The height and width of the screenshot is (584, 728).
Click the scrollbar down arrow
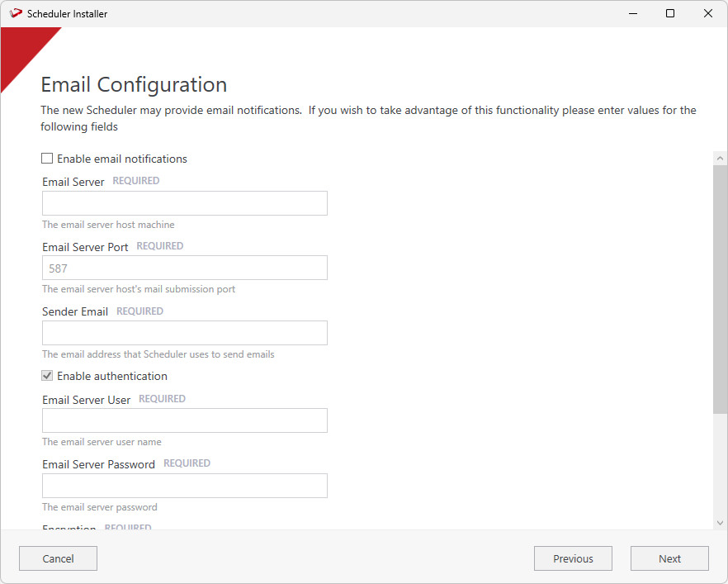click(x=720, y=522)
